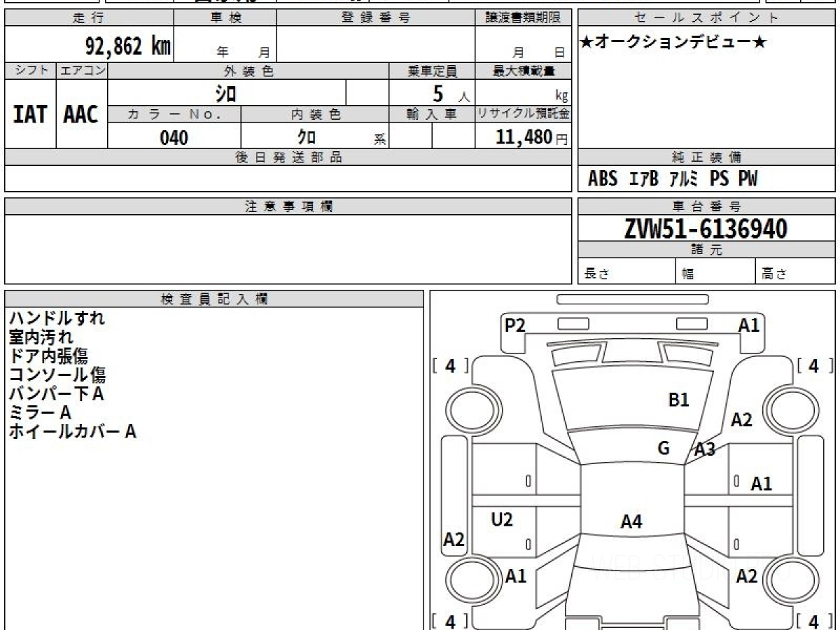
Task: Select chassis number ZVW51-6136940
Action: [x=706, y=229]
